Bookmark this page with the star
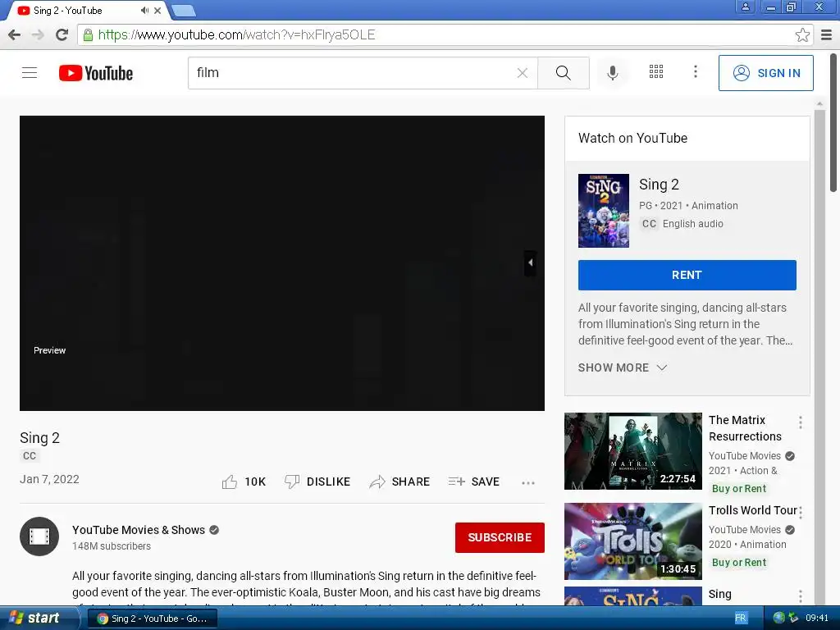 (x=802, y=34)
